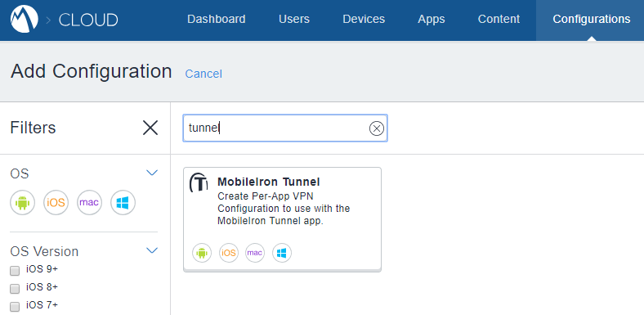The image size is (644, 315).
Task: Click the MobileIron logo icon
Action: click(x=25, y=20)
